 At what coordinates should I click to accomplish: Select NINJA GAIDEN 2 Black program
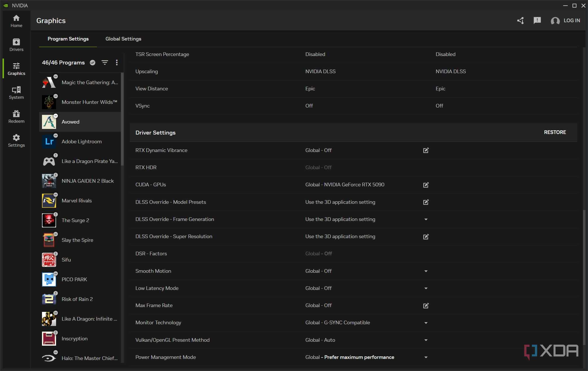pos(80,181)
